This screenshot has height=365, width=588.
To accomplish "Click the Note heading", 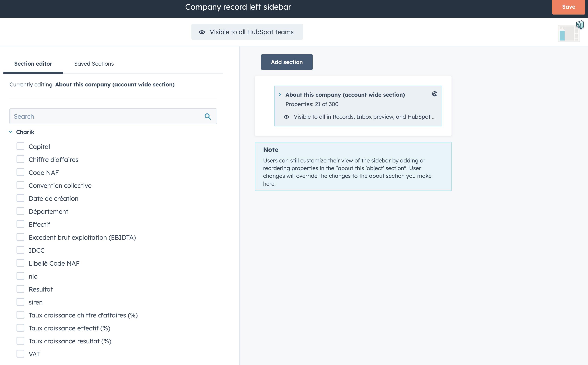I will 271,150.
